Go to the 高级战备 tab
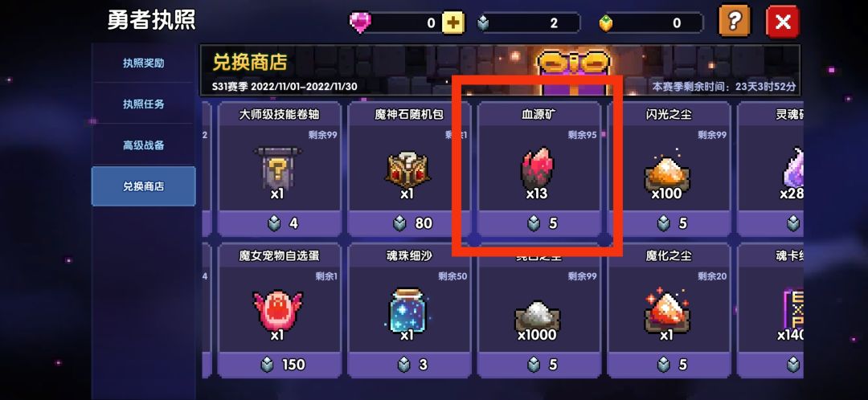The image size is (868, 400). pyautogui.click(x=143, y=145)
